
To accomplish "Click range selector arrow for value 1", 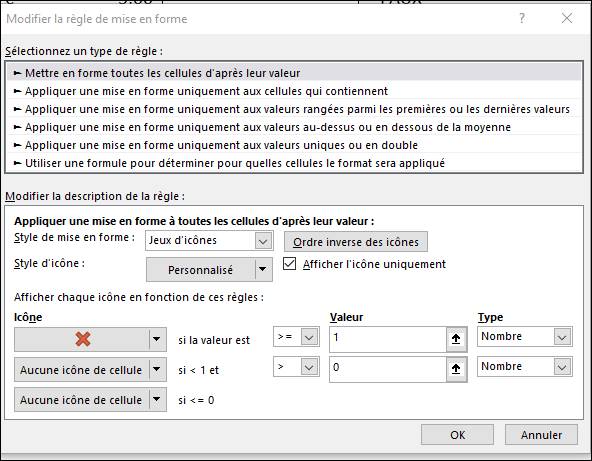I will [456, 339].
